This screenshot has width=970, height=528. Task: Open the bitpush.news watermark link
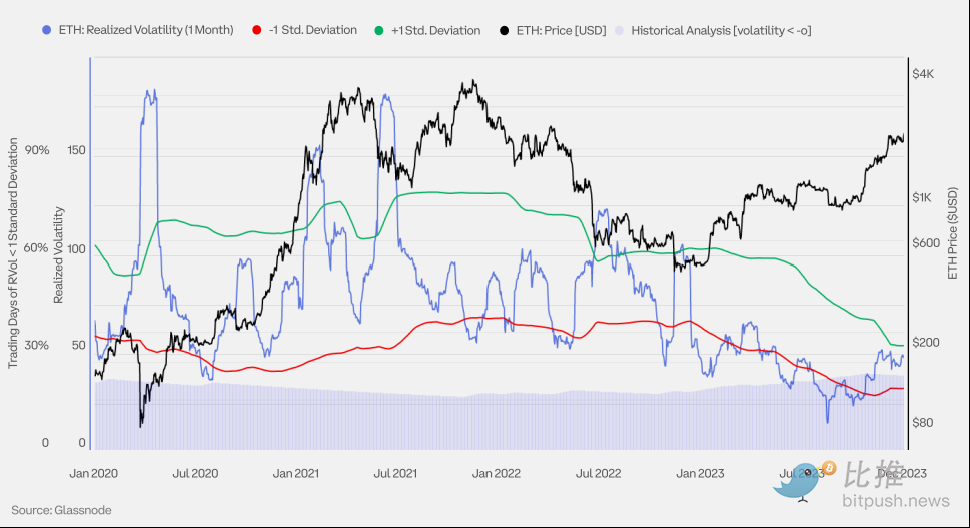coord(897,500)
